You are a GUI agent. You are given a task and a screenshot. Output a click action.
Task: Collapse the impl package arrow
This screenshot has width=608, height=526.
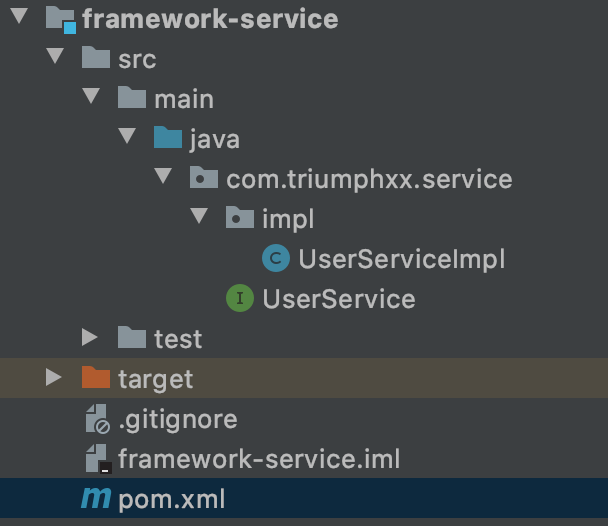coord(199,218)
